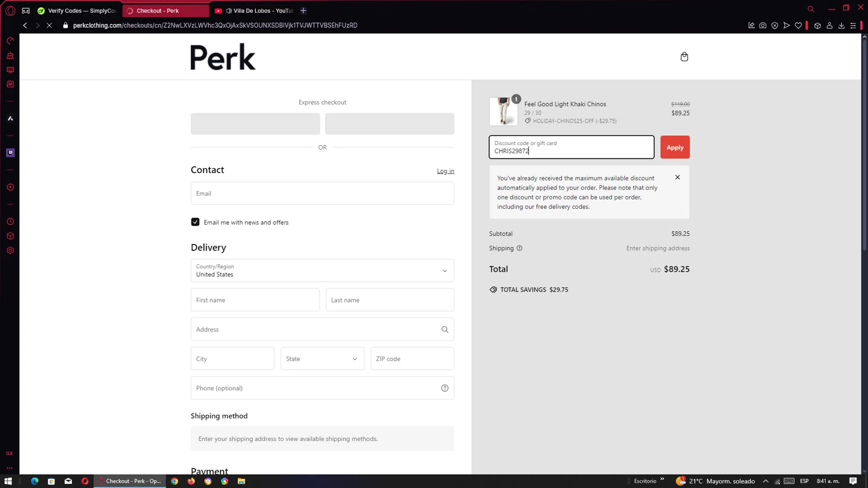868x488 pixels.
Task: Open the State dropdown
Action: (322, 358)
